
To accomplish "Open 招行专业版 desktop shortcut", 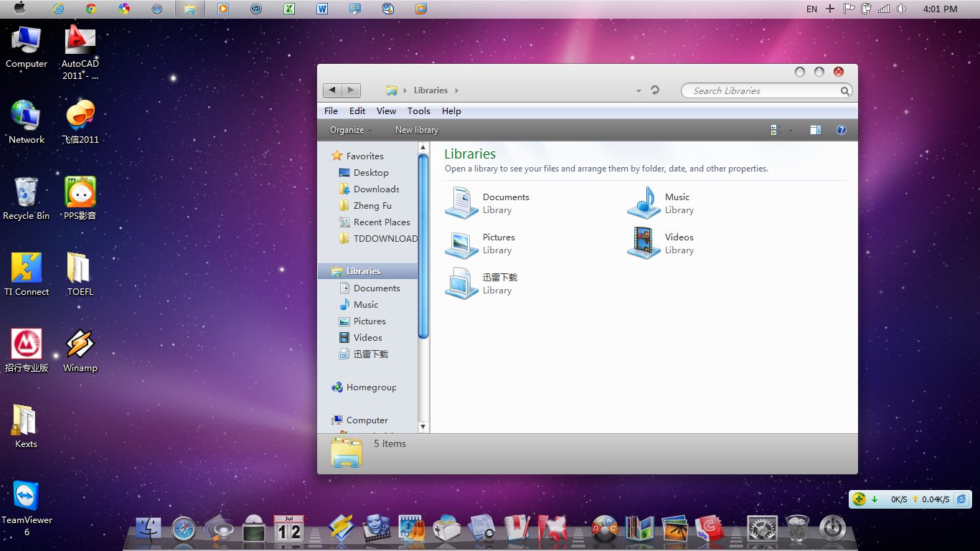I will [27, 350].
